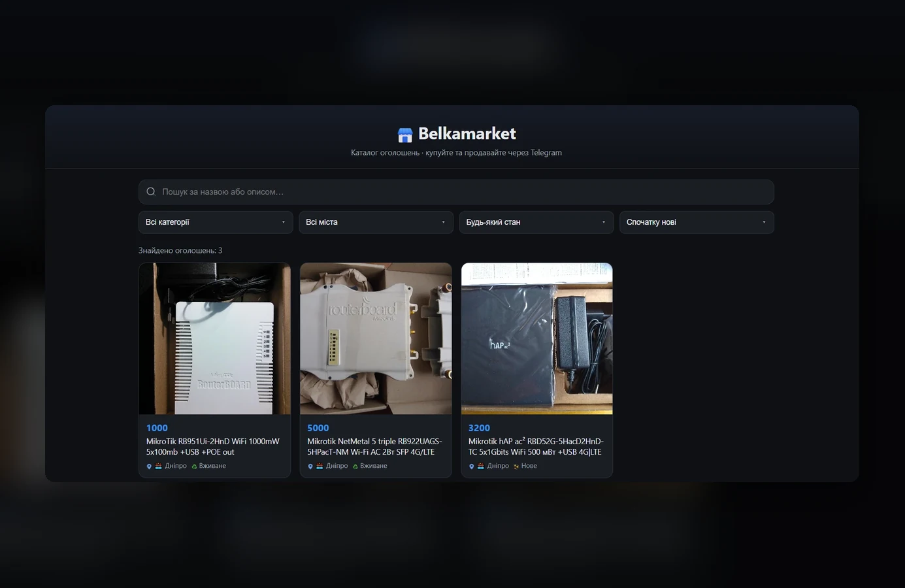Open the 'Mikrotik NetMetal 5 triple RB922UAGS' listing title
The width and height of the screenshot is (905, 588).
(374, 447)
